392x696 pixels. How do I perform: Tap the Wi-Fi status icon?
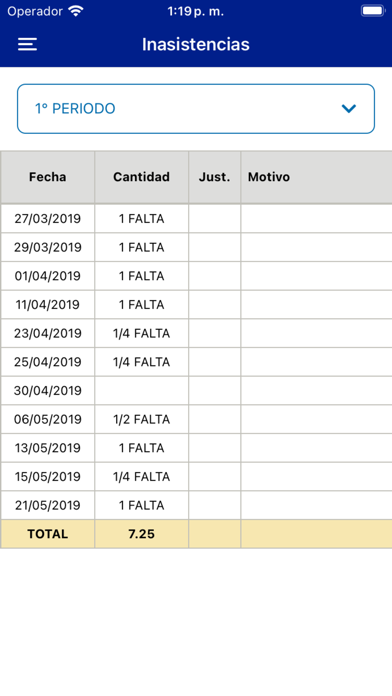[x=76, y=11]
